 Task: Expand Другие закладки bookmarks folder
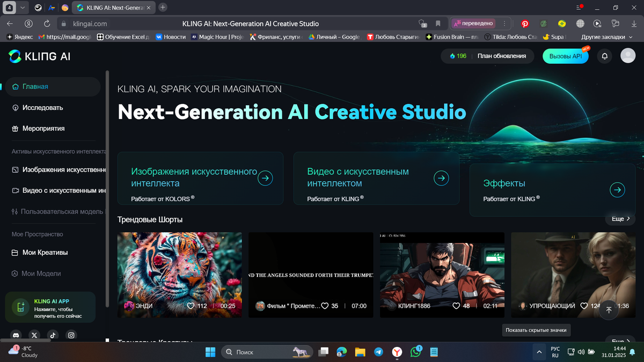point(606,37)
